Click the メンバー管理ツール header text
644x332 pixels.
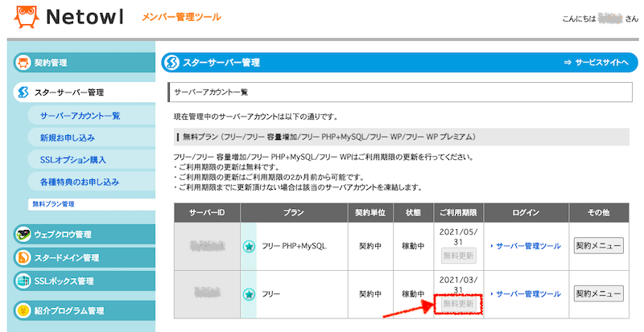point(181,17)
